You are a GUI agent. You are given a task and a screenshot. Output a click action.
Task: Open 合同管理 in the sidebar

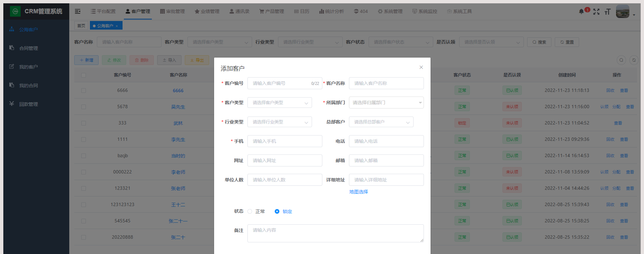point(29,48)
